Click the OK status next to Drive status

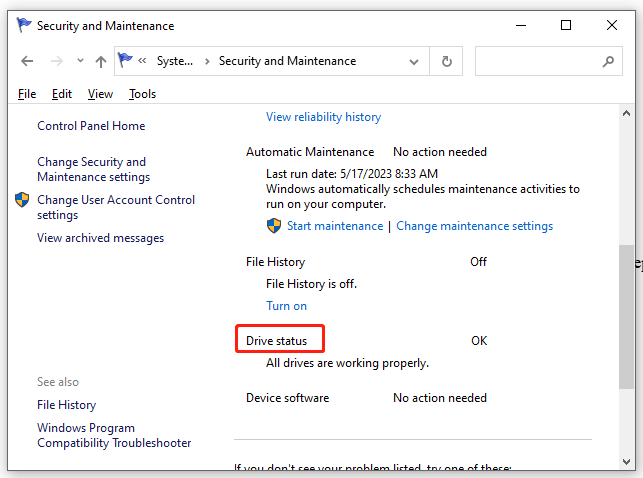[x=479, y=341]
